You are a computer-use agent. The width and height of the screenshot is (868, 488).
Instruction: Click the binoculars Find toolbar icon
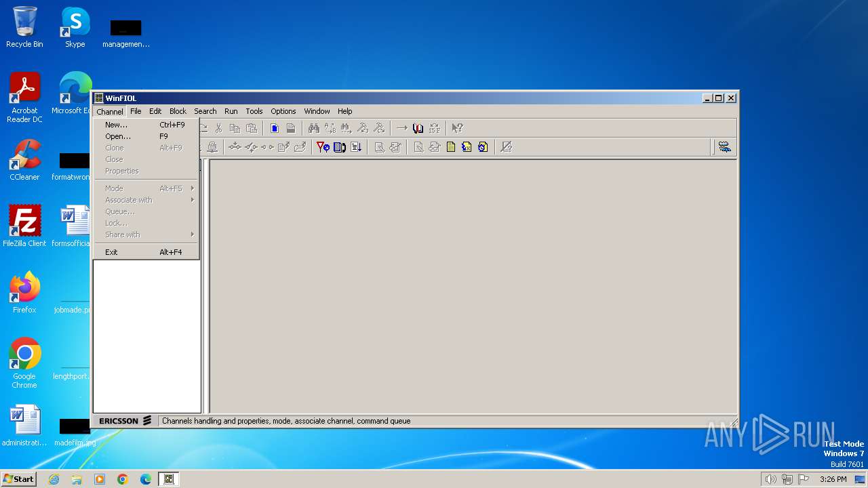coord(313,128)
